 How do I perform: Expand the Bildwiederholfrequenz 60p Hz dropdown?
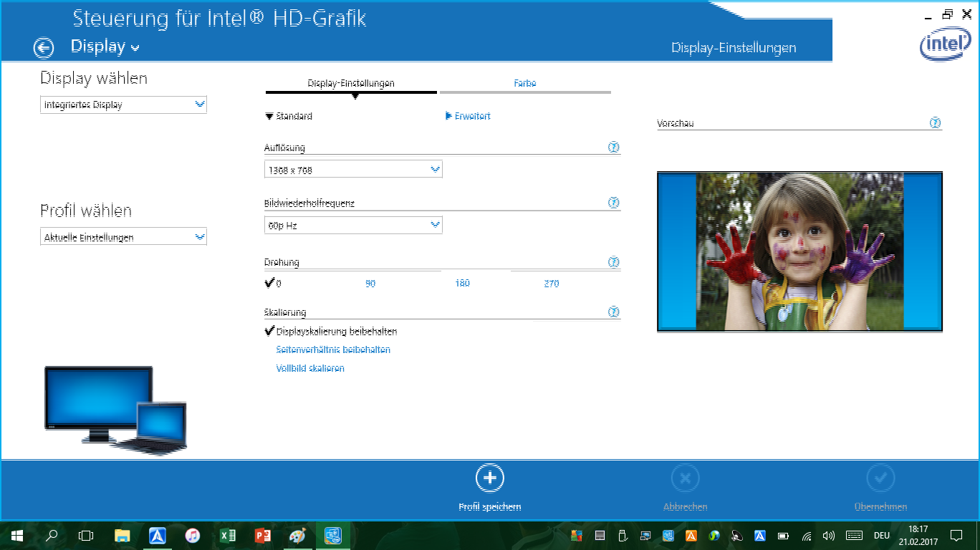[353, 225]
